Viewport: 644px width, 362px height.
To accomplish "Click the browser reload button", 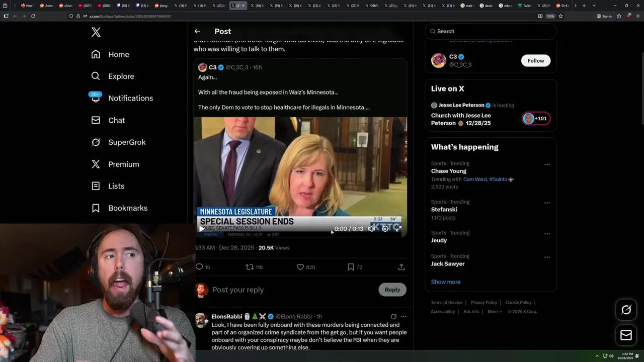I will tap(33, 16).
